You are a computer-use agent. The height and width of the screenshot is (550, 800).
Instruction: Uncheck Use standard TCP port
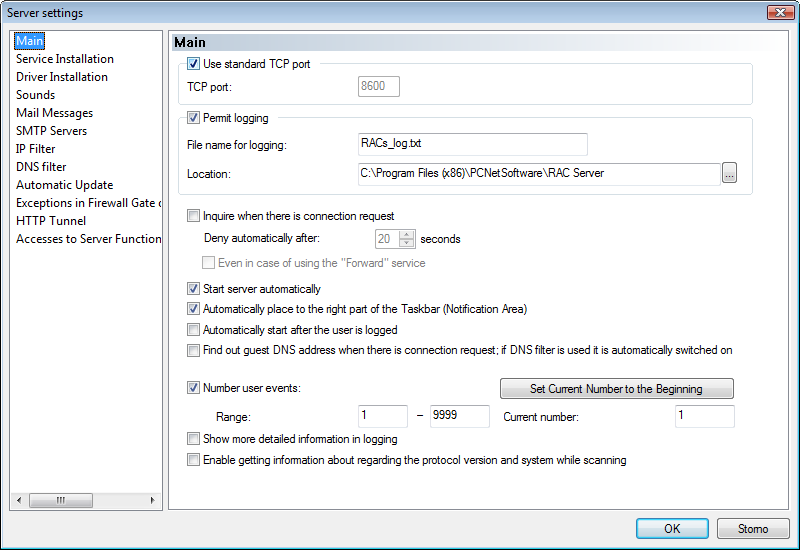pos(193,64)
